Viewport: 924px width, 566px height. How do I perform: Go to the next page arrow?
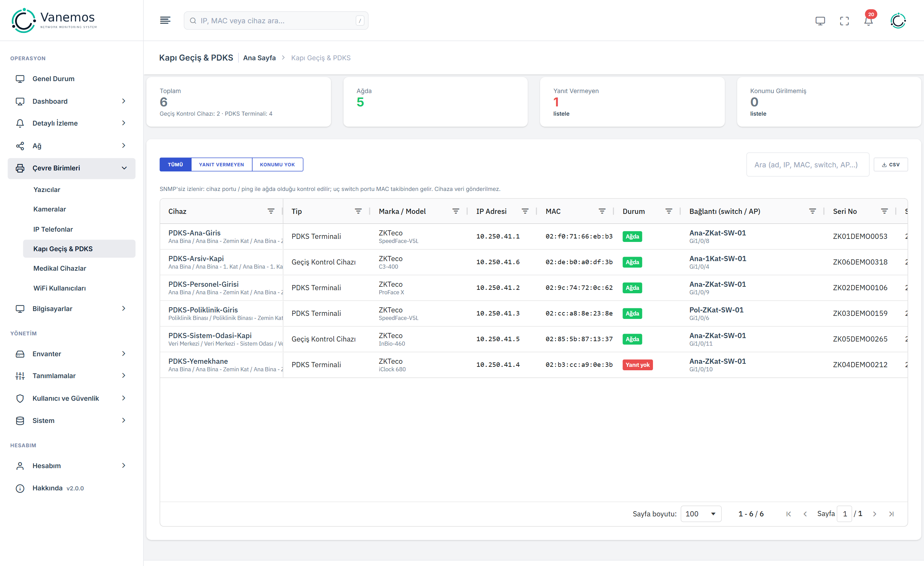point(874,514)
